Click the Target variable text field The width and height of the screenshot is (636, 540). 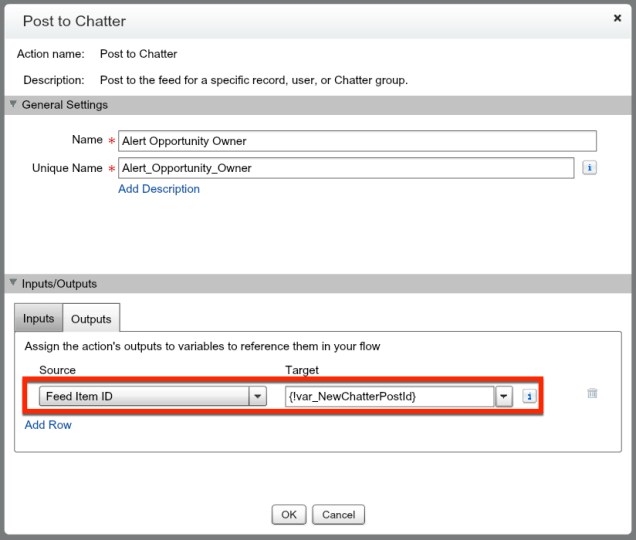point(389,396)
